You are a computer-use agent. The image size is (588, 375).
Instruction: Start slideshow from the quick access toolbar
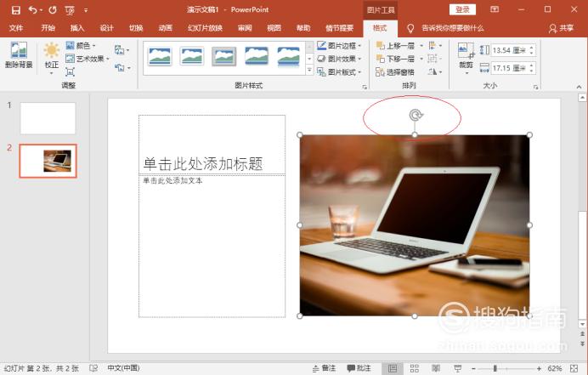(x=70, y=10)
